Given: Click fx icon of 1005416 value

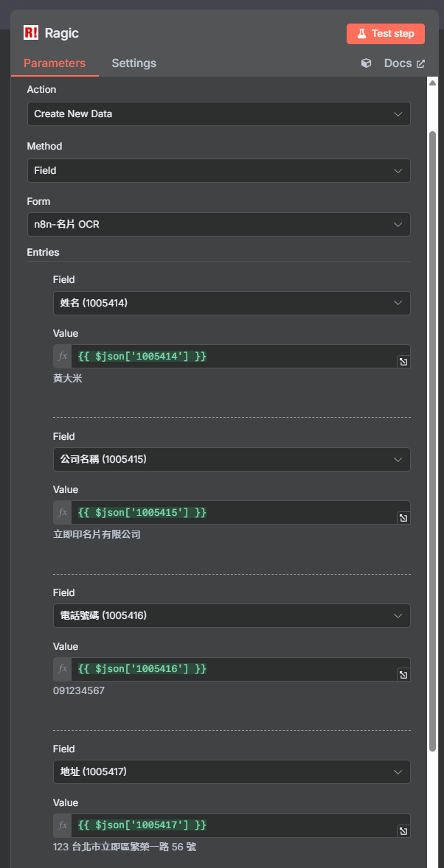Looking at the screenshot, I should click(63, 669).
